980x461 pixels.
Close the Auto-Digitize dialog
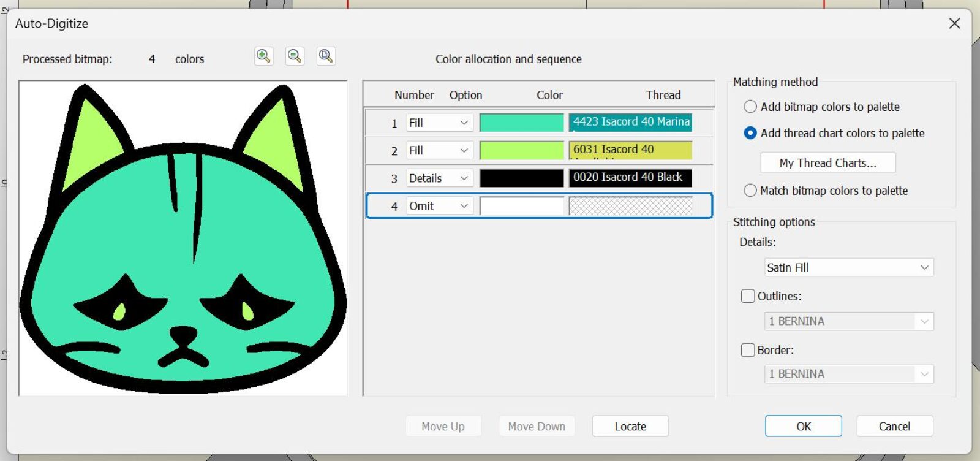pos(954,23)
